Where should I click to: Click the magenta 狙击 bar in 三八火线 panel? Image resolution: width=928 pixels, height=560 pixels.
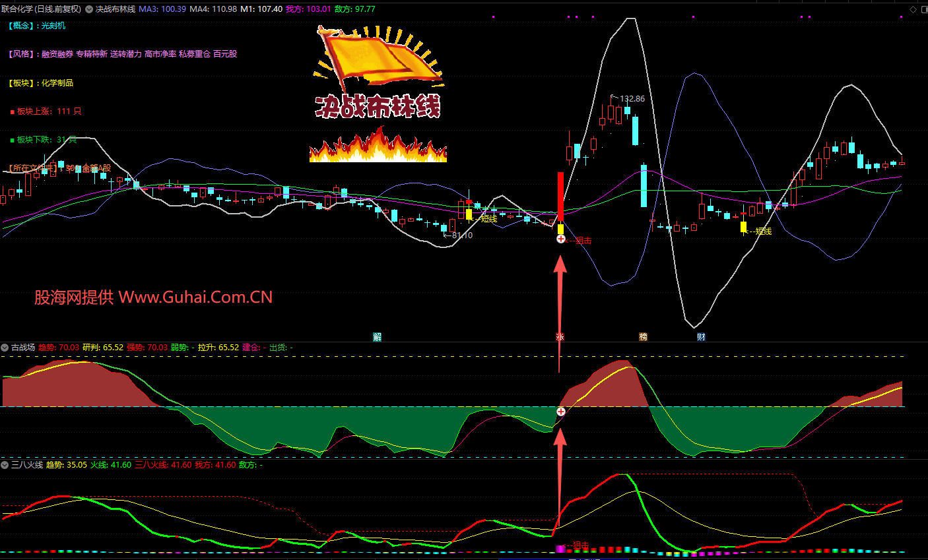pos(561,549)
